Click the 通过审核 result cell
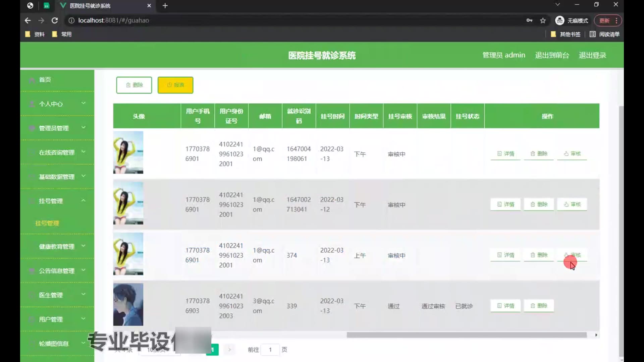The width and height of the screenshot is (644, 362). tap(433, 306)
